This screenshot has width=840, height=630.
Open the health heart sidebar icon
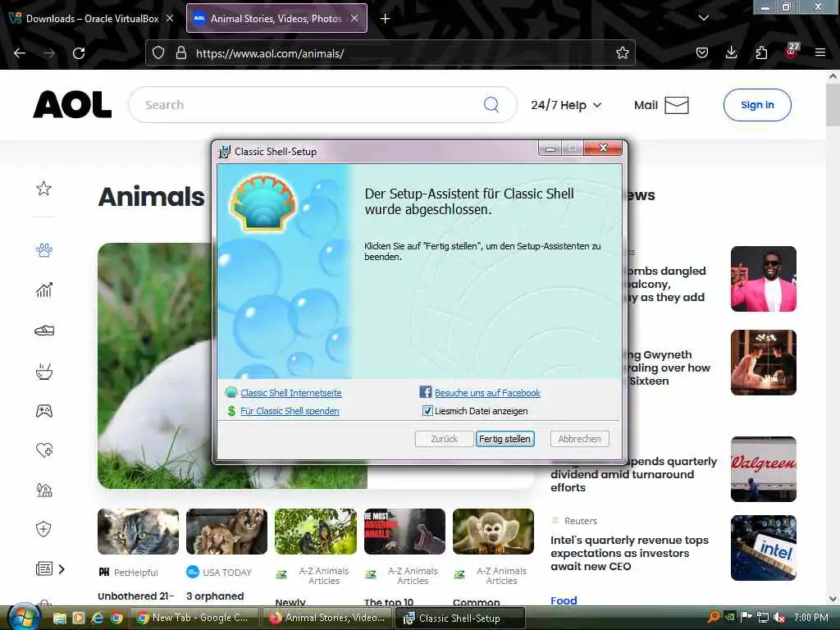point(44,450)
